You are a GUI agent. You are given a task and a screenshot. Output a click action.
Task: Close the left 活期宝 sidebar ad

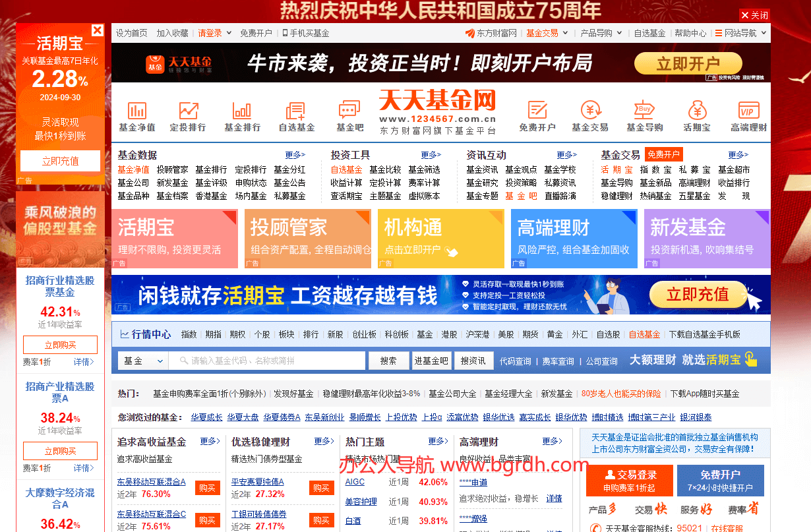pyautogui.click(x=98, y=30)
